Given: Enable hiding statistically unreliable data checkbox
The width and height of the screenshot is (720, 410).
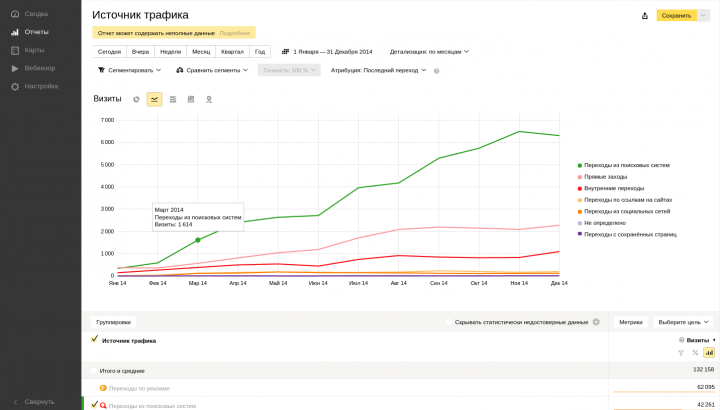Looking at the screenshot, I should (x=449, y=322).
